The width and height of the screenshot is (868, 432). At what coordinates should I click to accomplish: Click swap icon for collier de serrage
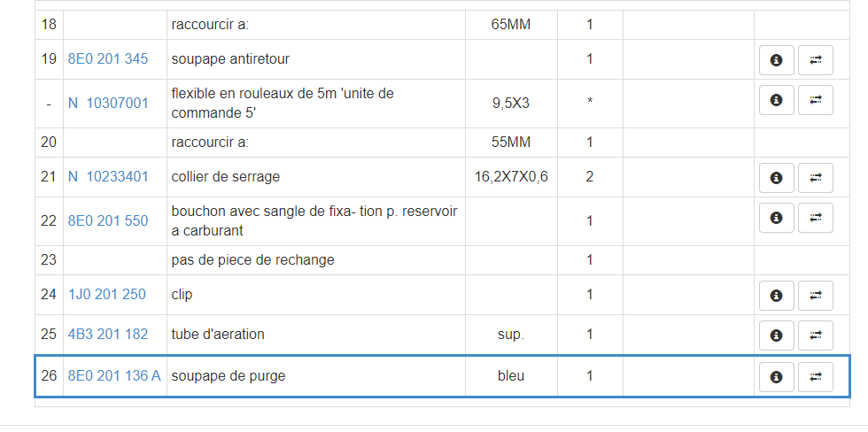click(x=816, y=178)
